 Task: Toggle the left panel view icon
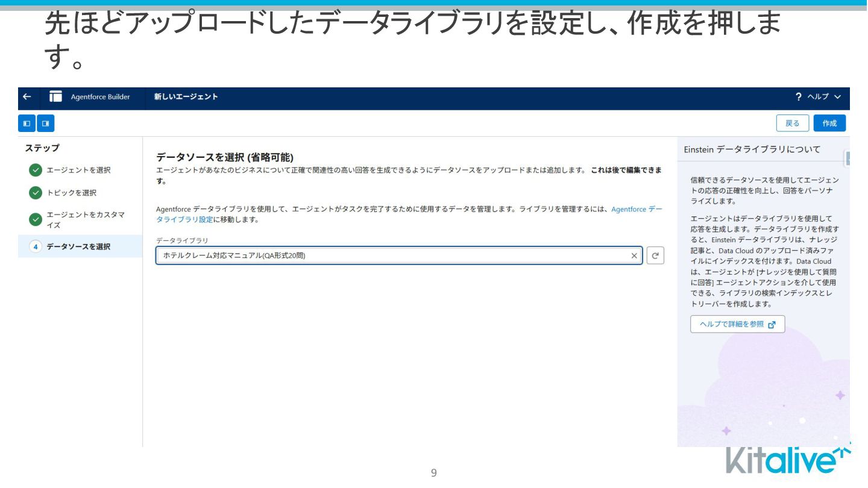coord(27,123)
